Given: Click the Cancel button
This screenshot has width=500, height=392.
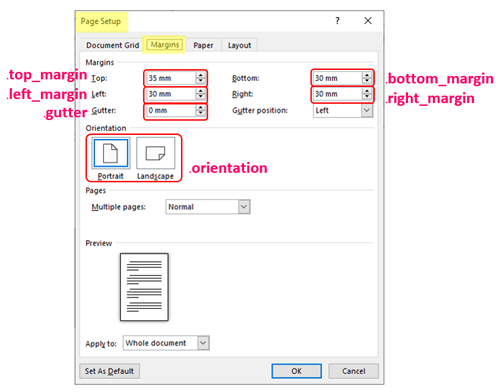Looking at the screenshot, I should tap(354, 371).
